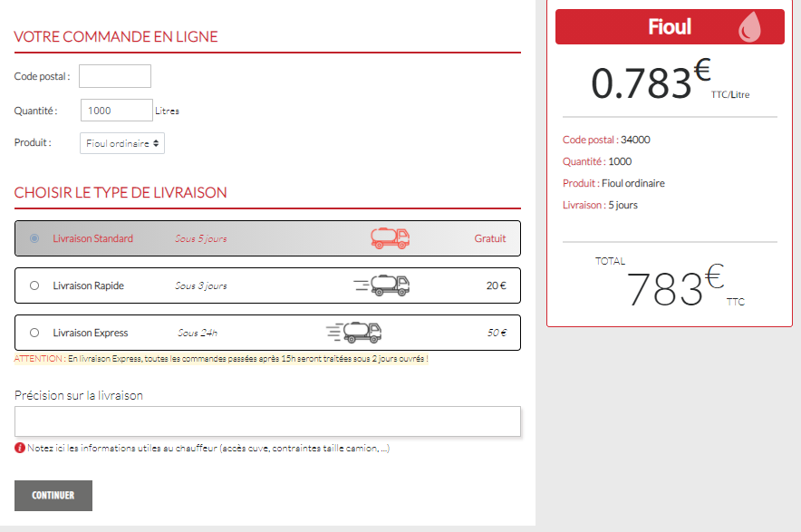Choose the Livraison Rapide radio option
801x532 pixels.
34,285
